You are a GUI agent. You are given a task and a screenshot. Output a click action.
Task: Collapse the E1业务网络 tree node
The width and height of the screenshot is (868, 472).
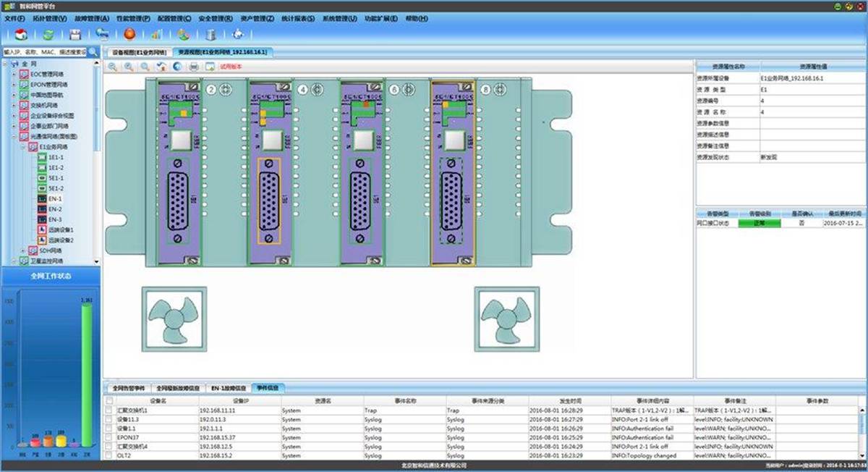[22, 146]
